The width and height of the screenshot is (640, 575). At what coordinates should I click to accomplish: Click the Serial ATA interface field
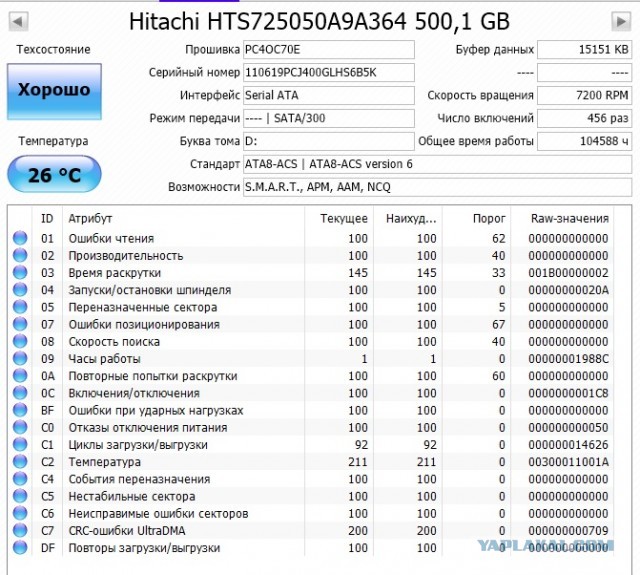pyautogui.click(x=329, y=95)
